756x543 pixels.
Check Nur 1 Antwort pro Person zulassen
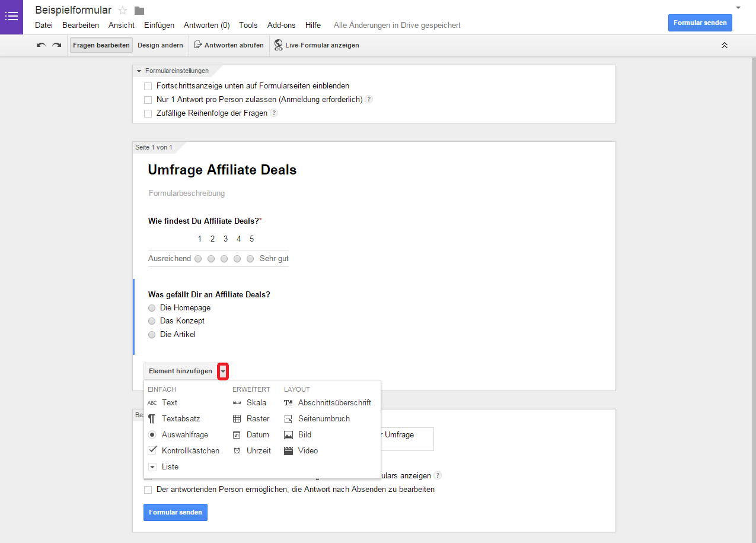tap(148, 100)
